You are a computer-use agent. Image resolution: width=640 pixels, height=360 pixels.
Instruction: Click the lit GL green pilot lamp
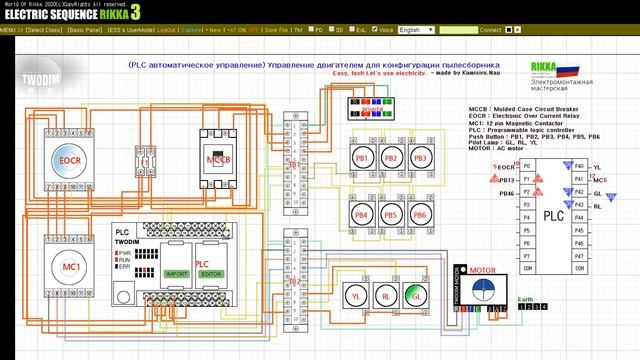tap(416, 296)
